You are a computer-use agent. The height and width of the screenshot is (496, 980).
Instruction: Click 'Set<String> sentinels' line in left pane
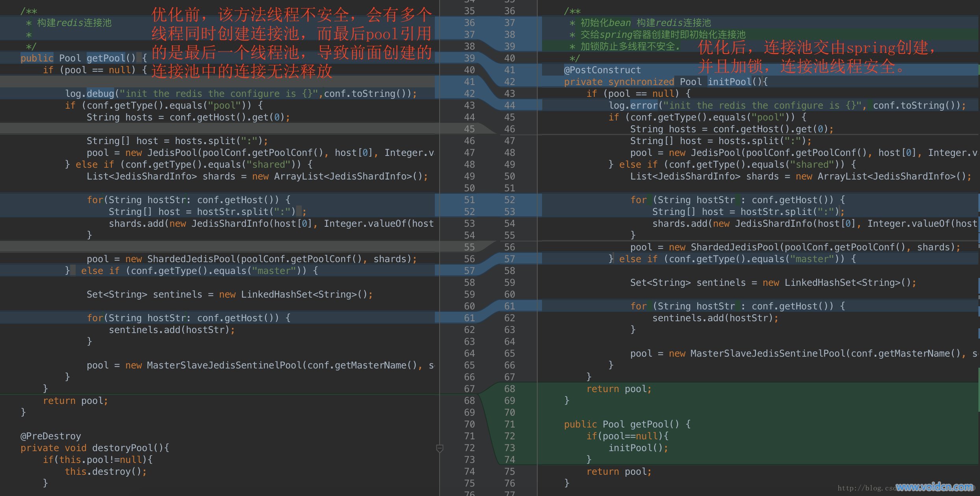230,294
